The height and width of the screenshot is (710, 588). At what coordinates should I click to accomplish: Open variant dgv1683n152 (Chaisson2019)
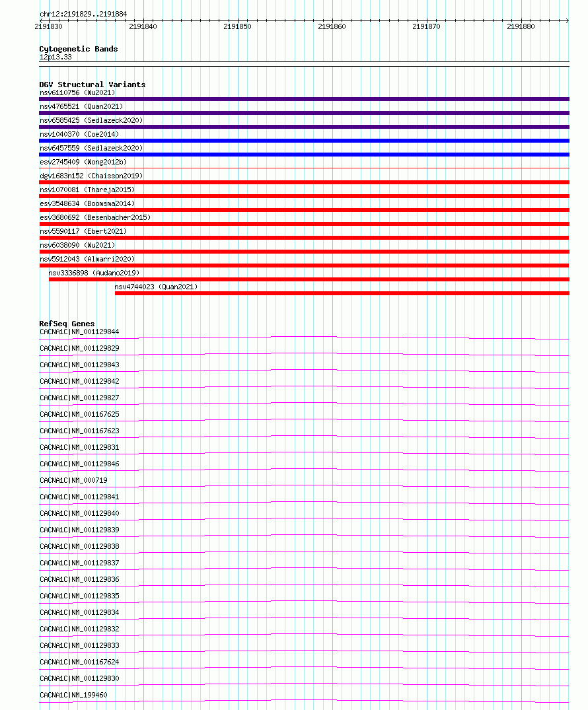tap(92, 176)
